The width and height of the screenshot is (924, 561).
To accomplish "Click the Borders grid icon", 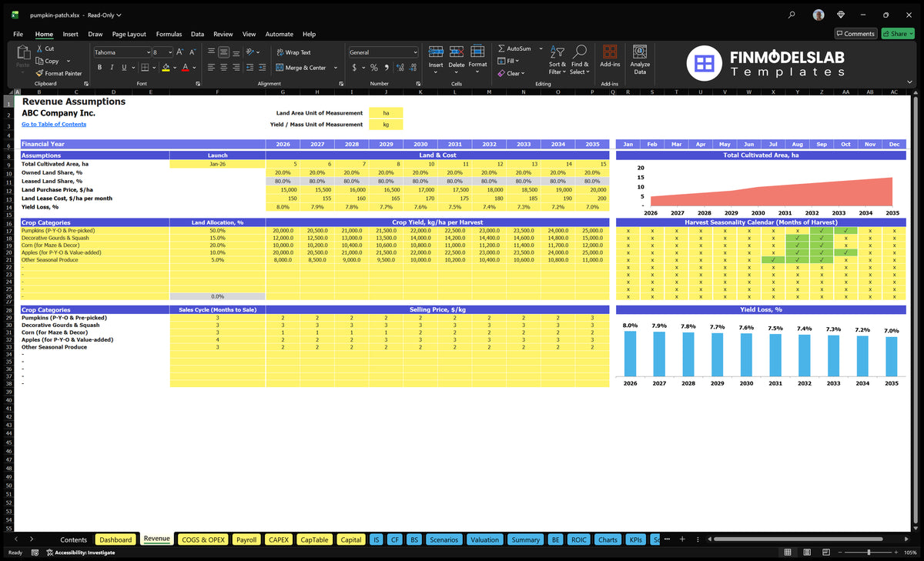I will click(144, 68).
